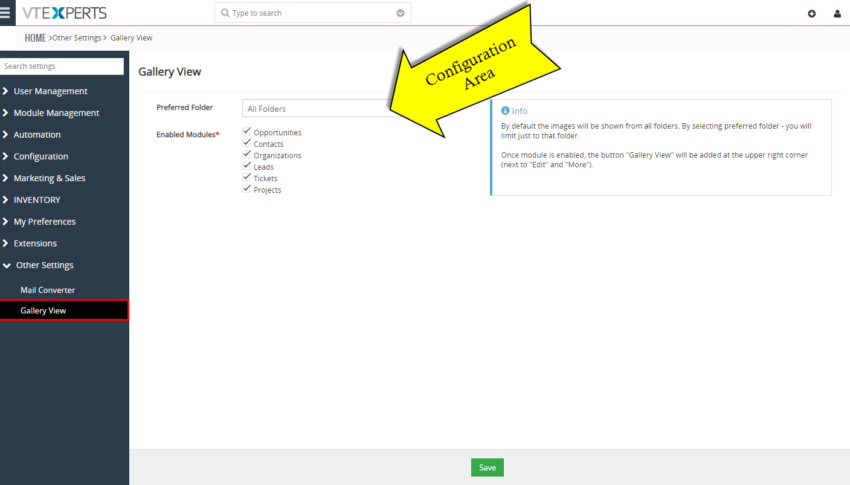Select Gallery View in sidebar
The image size is (850, 485).
click(64, 311)
